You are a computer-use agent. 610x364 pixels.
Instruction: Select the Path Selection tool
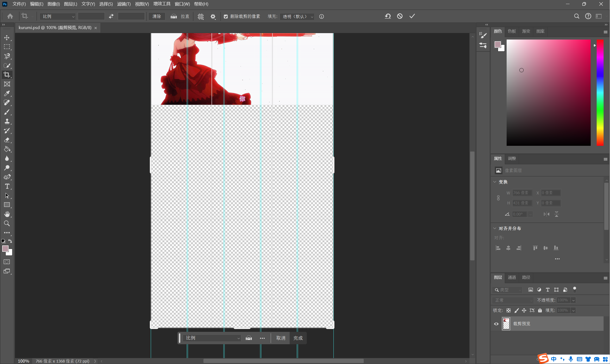click(x=7, y=196)
